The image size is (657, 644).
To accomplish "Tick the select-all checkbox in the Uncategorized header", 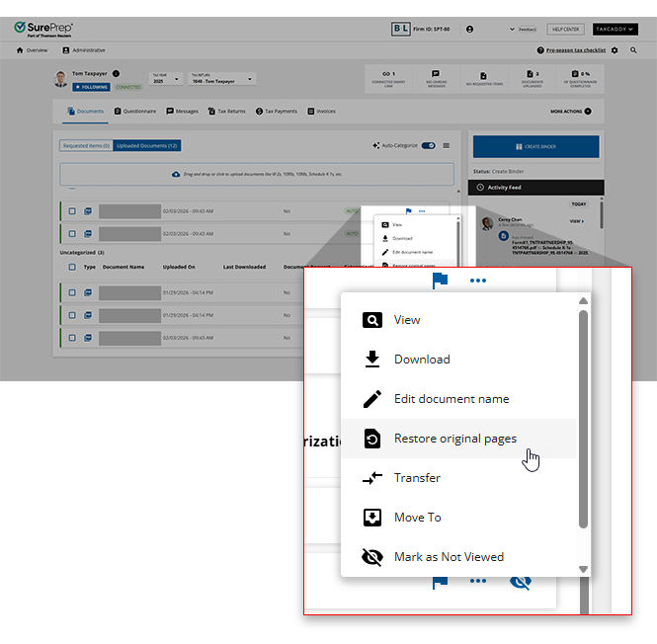I will (x=72, y=268).
